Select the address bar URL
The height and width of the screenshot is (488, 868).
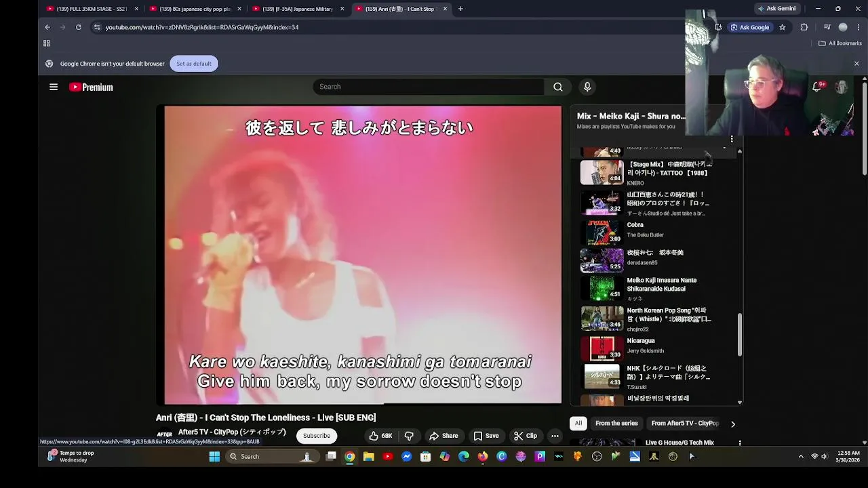click(202, 27)
